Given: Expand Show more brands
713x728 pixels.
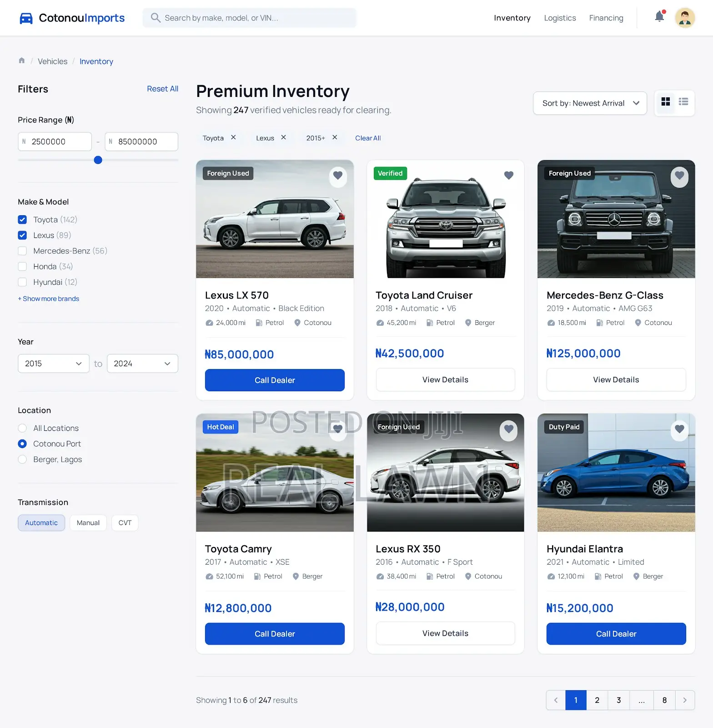Looking at the screenshot, I should (49, 298).
